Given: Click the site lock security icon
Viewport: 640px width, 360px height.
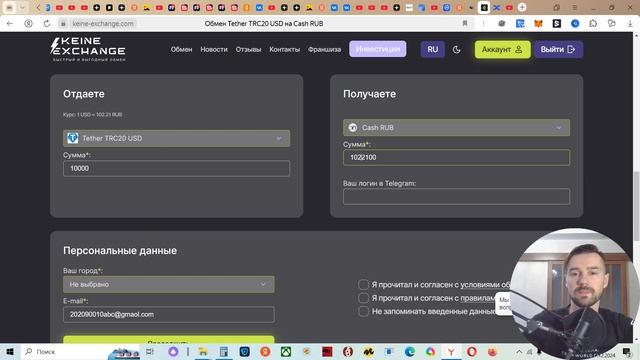Looking at the screenshot, I should [x=63, y=24].
